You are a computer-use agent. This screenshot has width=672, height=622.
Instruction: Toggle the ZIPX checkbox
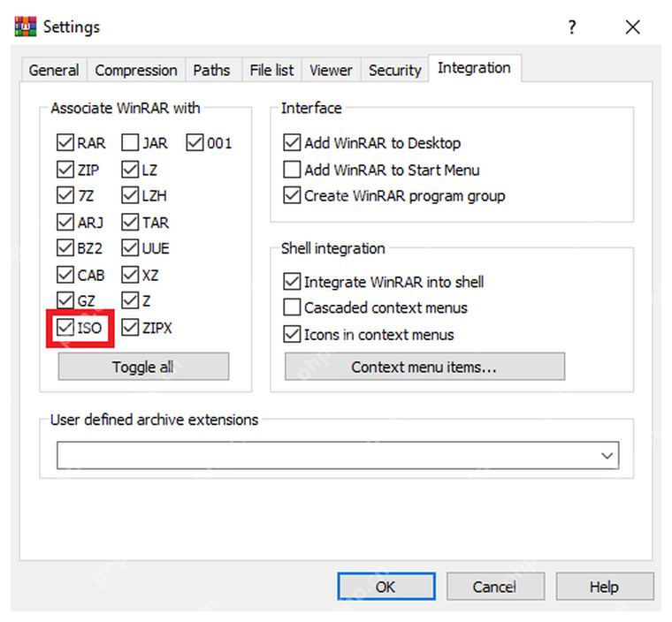(130, 327)
